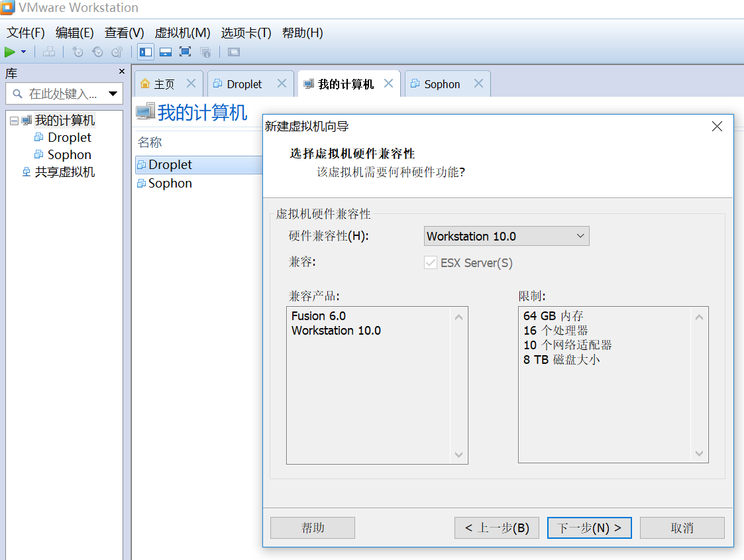744x560 pixels.
Task: Cancel the wizard with 取消 button
Action: [x=682, y=528]
